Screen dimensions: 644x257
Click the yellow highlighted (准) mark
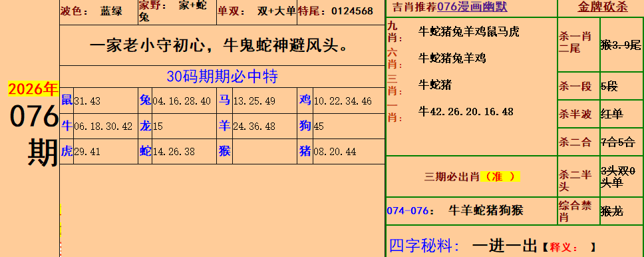pos(500,176)
